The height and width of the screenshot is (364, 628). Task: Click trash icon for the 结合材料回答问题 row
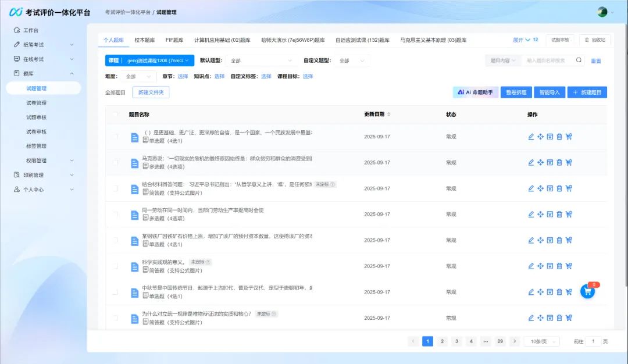(559, 188)
